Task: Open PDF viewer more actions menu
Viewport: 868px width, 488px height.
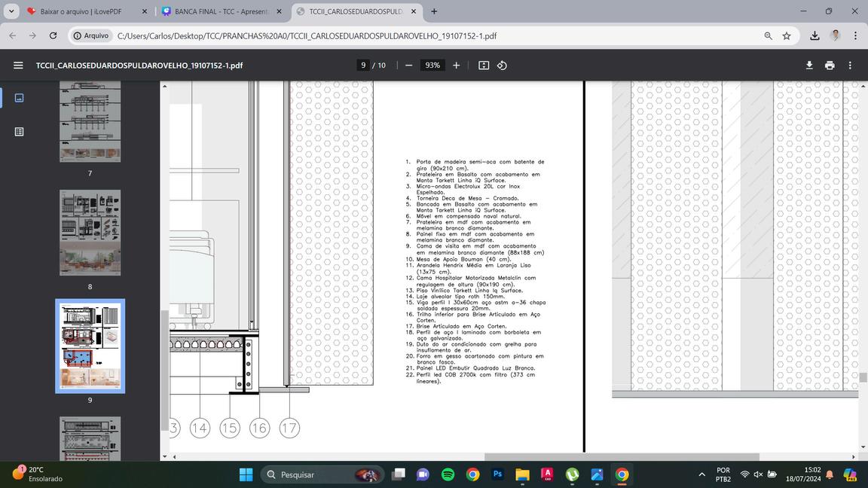Action: pos(850,66)
